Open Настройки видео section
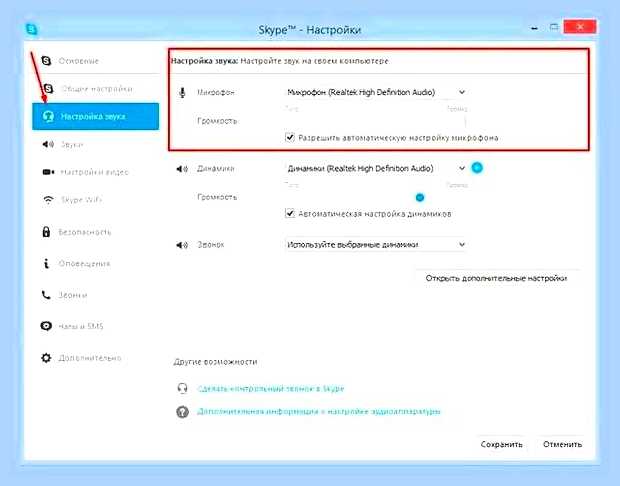This screenshot has height=486, width=620. [x=96, y=172]
